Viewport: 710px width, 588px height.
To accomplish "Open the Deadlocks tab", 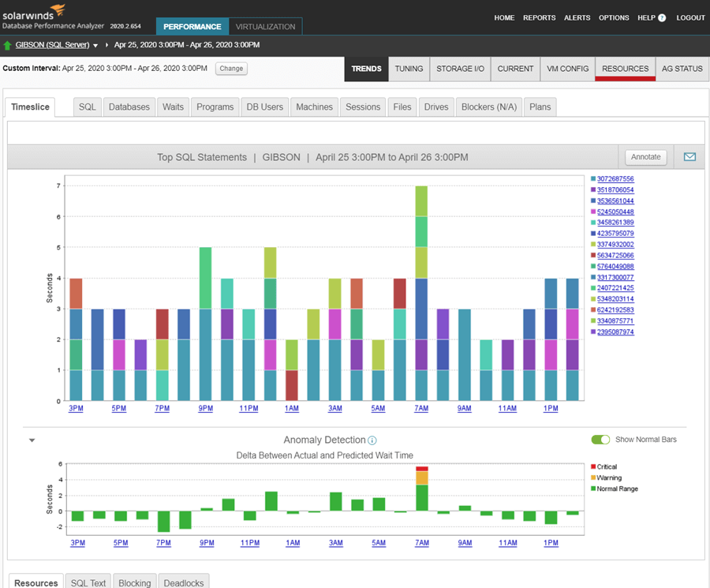I will pos(184,582).
